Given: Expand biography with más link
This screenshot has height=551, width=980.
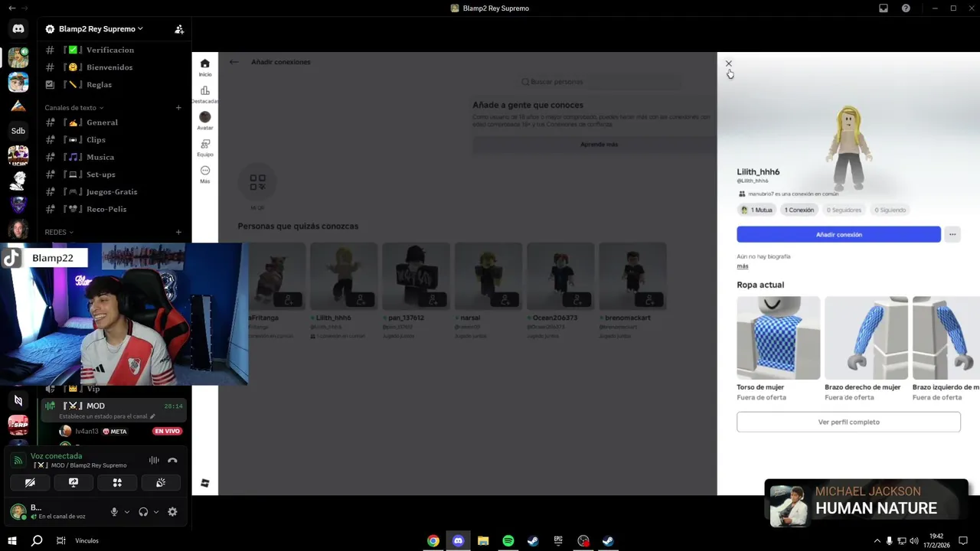Looking at the screenshot, I should [x=743, y=266].
